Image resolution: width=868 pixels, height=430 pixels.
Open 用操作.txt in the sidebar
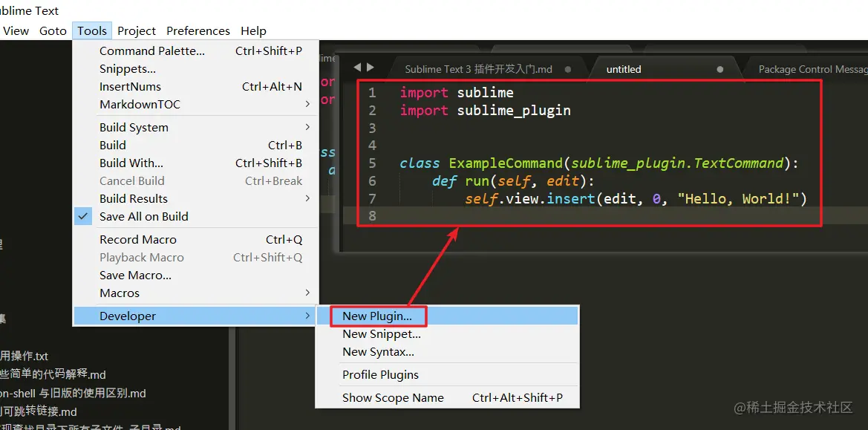pyautogui.click(x=25, y=356)
